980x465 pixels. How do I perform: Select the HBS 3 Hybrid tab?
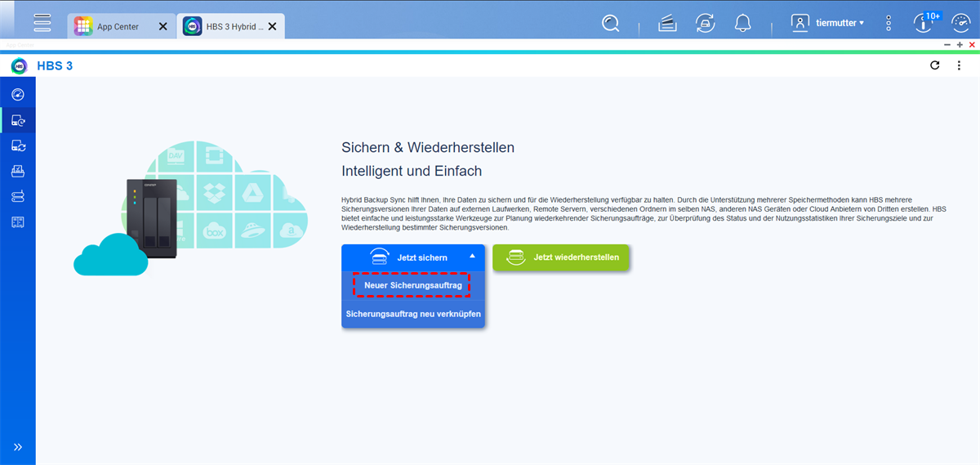pyautogui.click(x=231, y=26)
